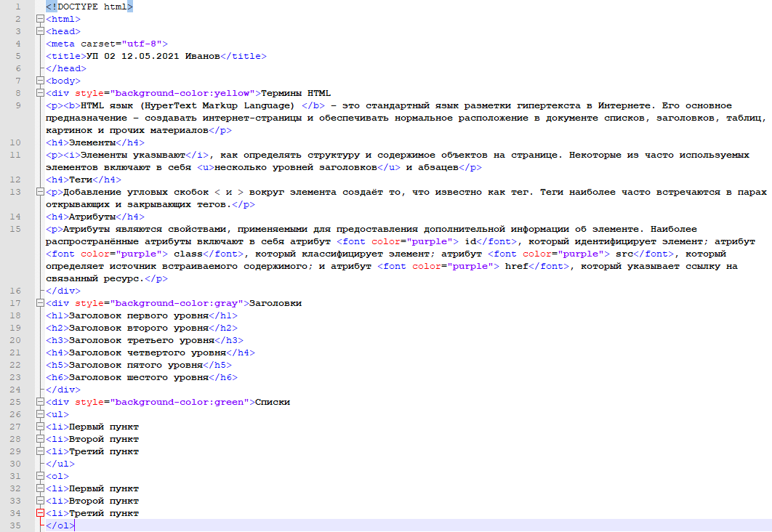Click the "background-color:gray" style value
Image resolution: width=772 pixels, height=532 pixels.
[176, 303]
